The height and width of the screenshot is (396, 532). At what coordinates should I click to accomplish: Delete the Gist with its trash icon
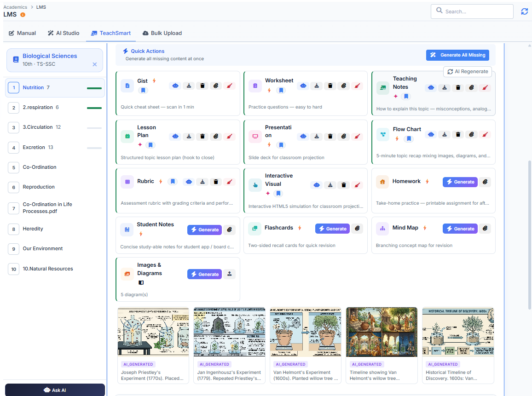coord(202,86)
